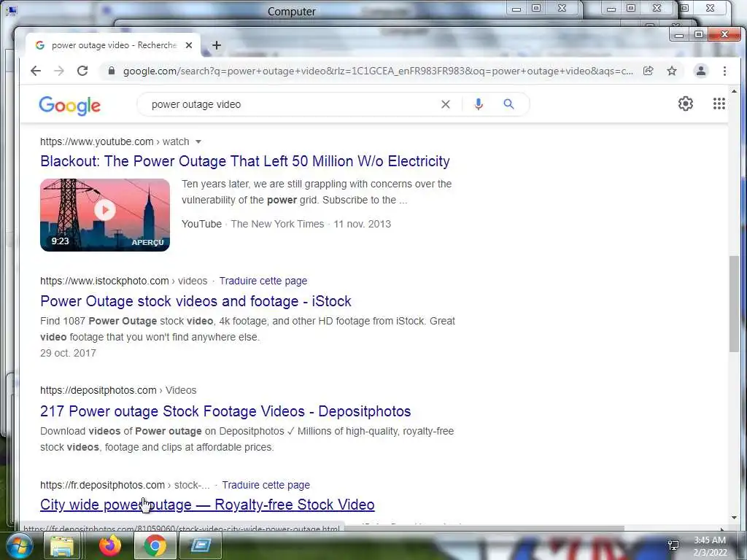This screenshot has height=560, width=747.
Task: Share this page via address bar icon
Action: [648, 71]
